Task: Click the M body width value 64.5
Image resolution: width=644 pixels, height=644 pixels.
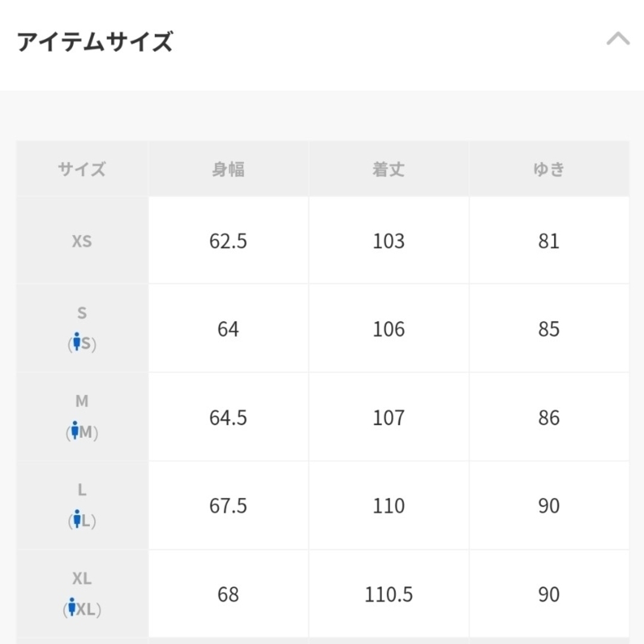Action: [x=228, y=417]
